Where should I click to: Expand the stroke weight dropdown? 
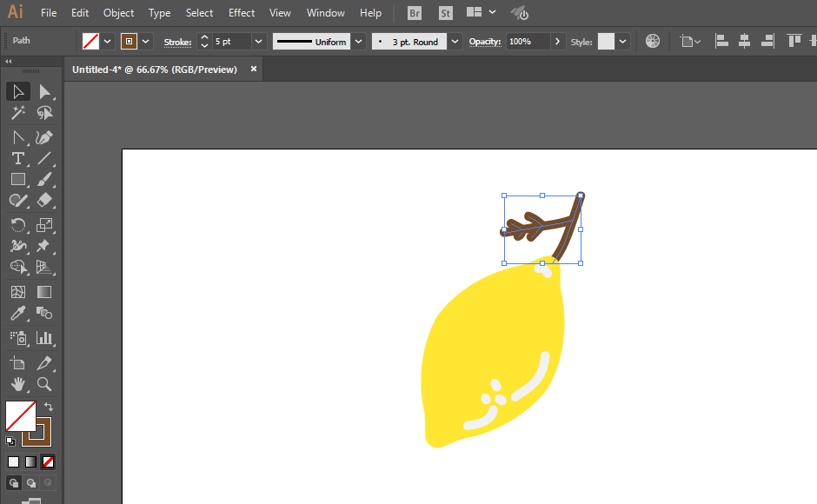pyautogui.click(x=258, y=42)
